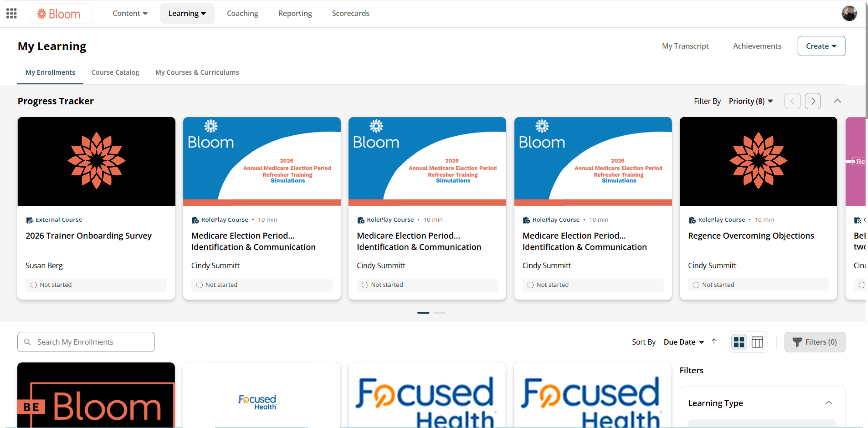Open the Reporting menu
Screen dimensions: 868x428
coord(295,13)
